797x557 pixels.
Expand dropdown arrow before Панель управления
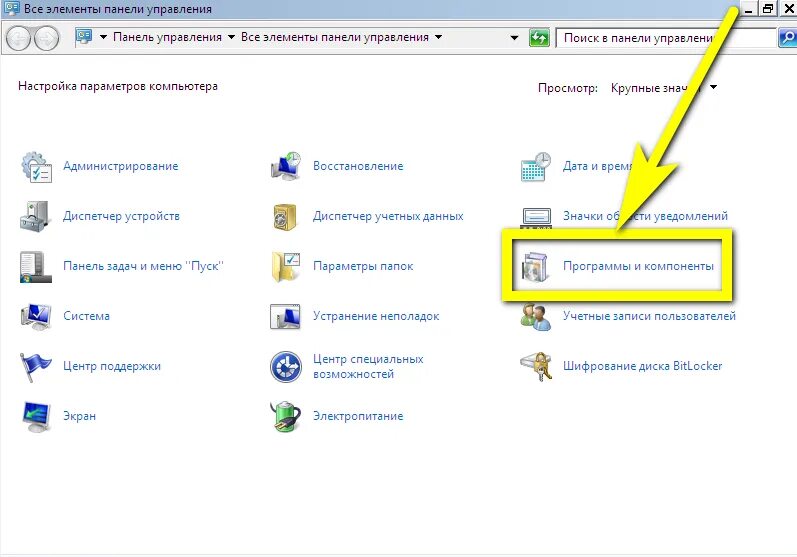[103, 37]
